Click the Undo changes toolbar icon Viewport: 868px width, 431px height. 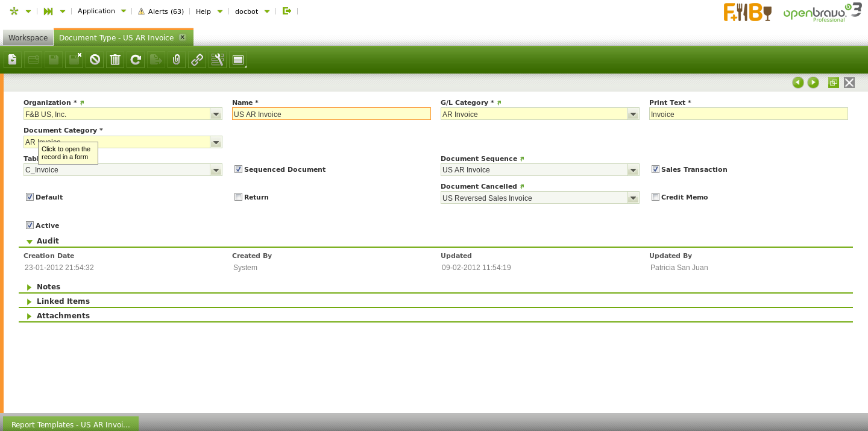95,60
